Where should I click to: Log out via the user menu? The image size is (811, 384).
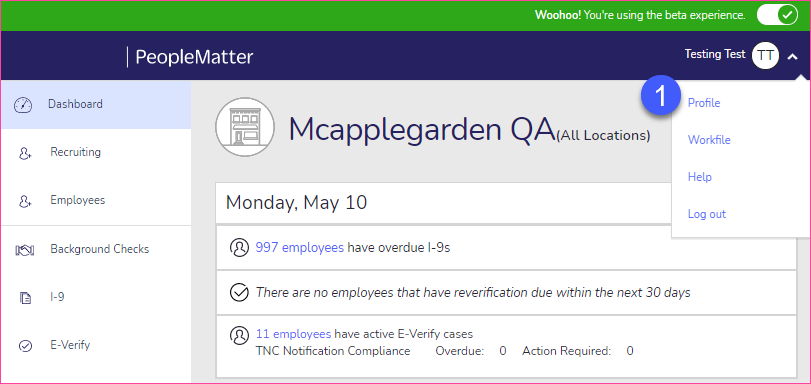[x=707, y=214]
